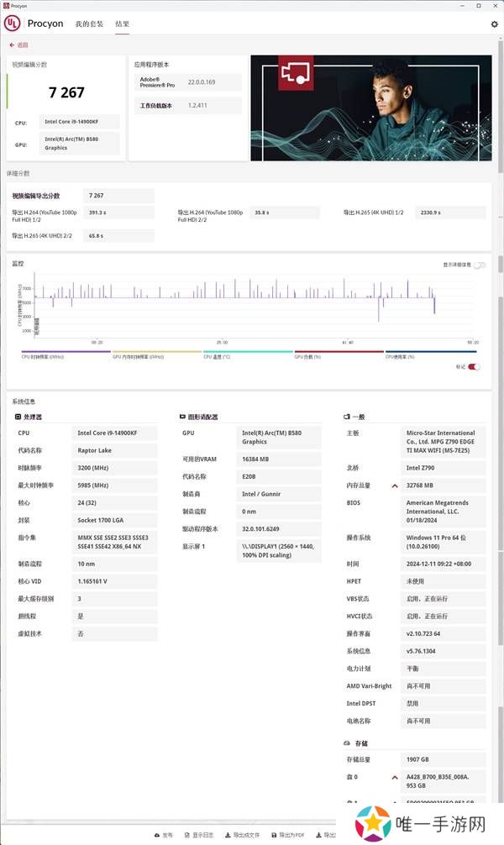Image resolution: width=504 pixels, height=845 pixels.
Task: Select CPU 时钟频率 purple legend line
Action: pyautogui.click(x=66, y=352)
